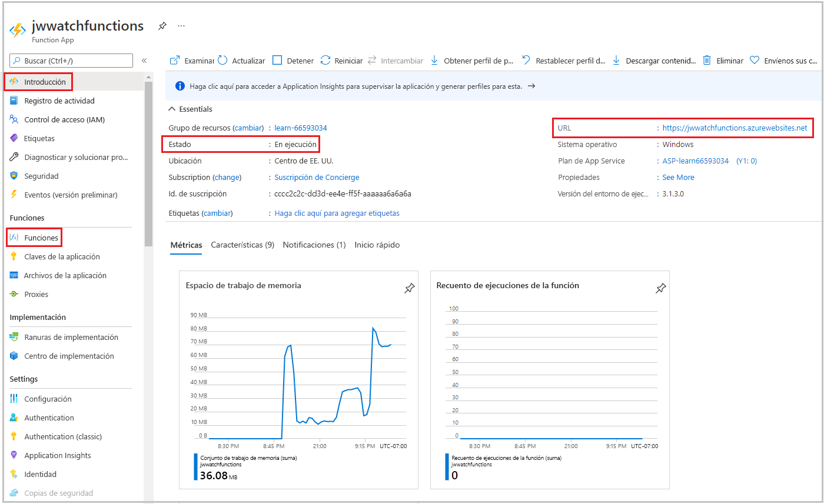Image resolution: width=824 pixels, height=504 pixels.
Task: Click the See More properties link
Action: coord(678,178)
